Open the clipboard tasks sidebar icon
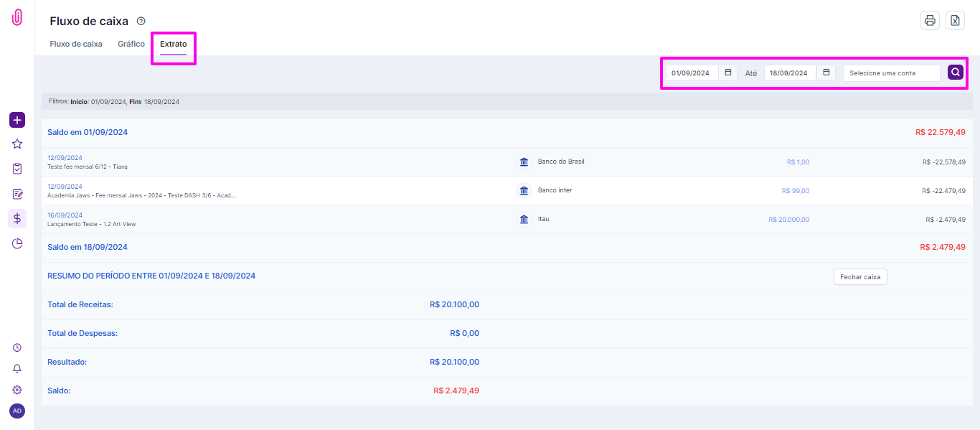 coord(17,169)
